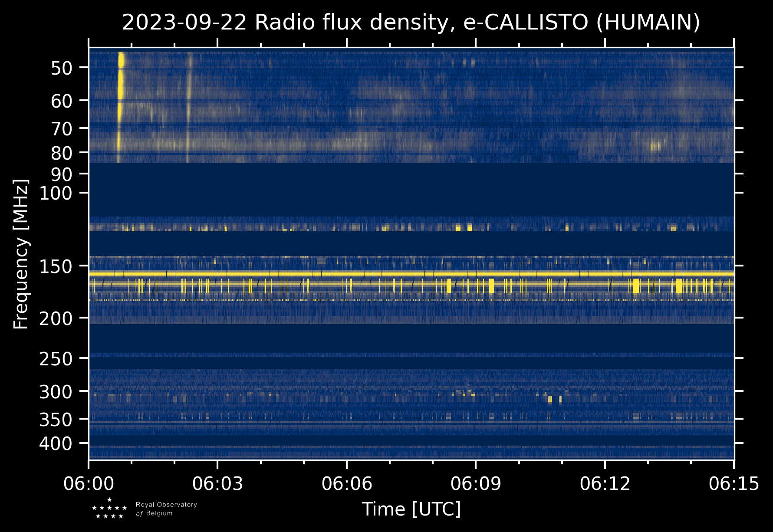Click the Royal Observatory of Belgium text
Screen dimensions: 773x532
[166, 509]
